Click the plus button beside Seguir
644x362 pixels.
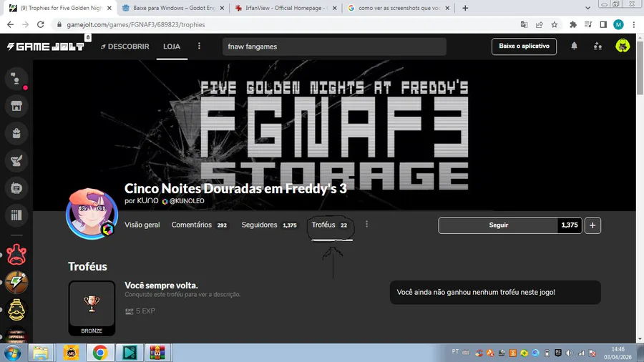coord(592,225)
